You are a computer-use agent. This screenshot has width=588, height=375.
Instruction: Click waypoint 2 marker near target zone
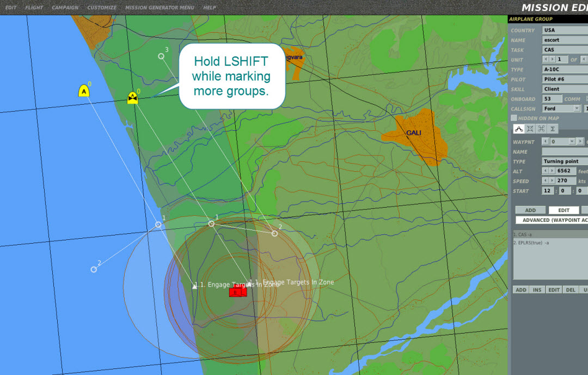[x=274, y=233]
